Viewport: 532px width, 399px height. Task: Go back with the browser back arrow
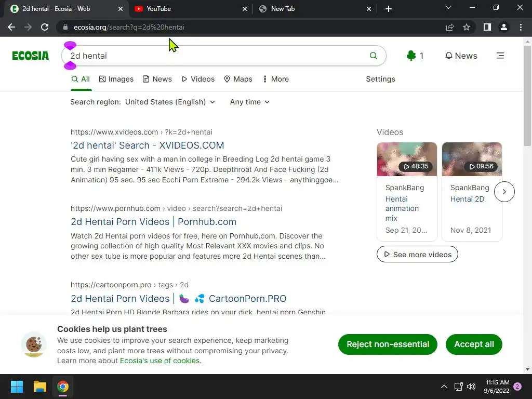[x=11, y=27]
